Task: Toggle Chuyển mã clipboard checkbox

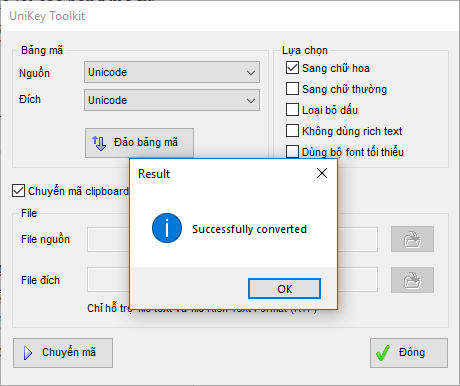Action: (18, 191)
